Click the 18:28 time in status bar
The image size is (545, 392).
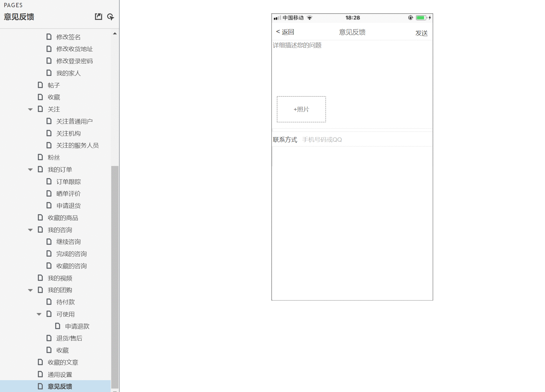click(x=353, y=18)
